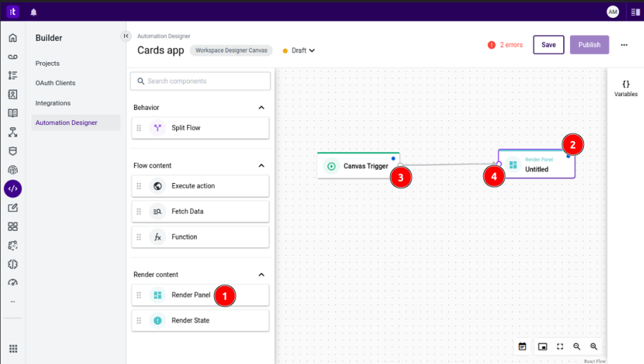Click the fingerprint icon in left rail

(12, 170)
